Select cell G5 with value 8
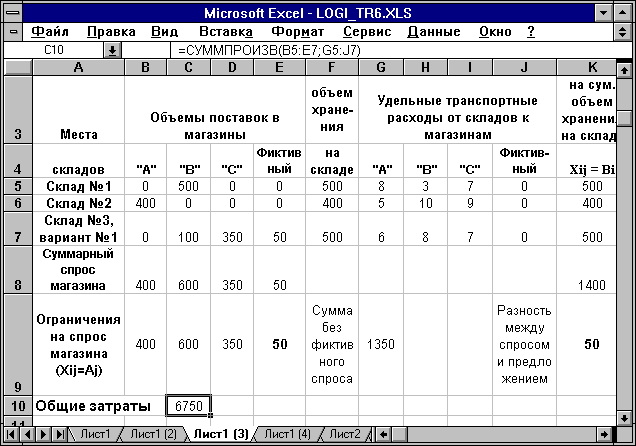The width and height of the screenshot is (636, 446). (x=381, y=186)
